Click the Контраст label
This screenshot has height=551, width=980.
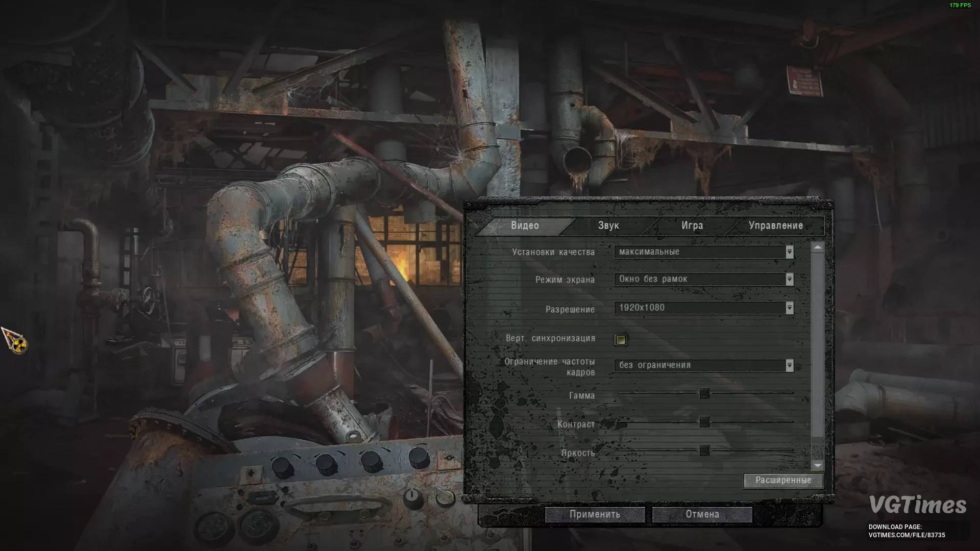pyautogui.click(x=576, y=424)
